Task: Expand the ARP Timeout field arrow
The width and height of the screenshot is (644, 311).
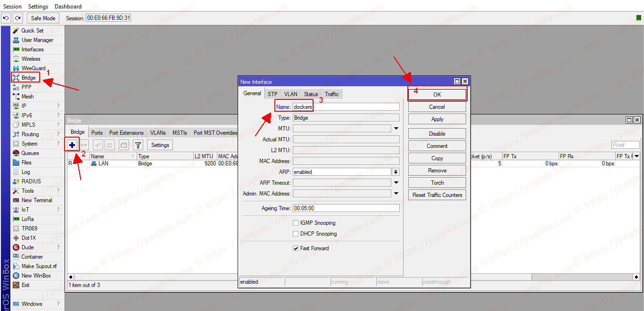Action: [x=396, y=183]
